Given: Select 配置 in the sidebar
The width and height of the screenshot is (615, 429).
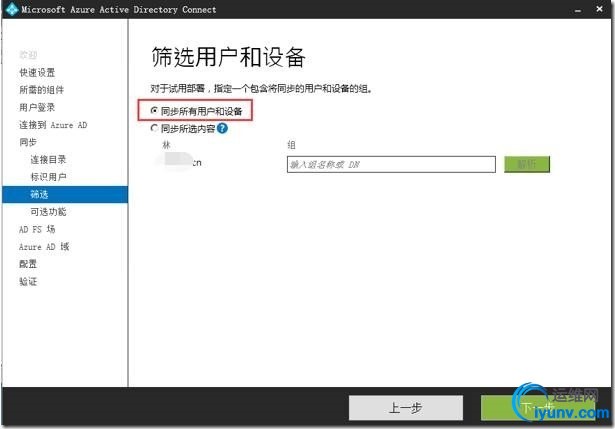Looking at the screenshot, I should click(x=28, y=264).
